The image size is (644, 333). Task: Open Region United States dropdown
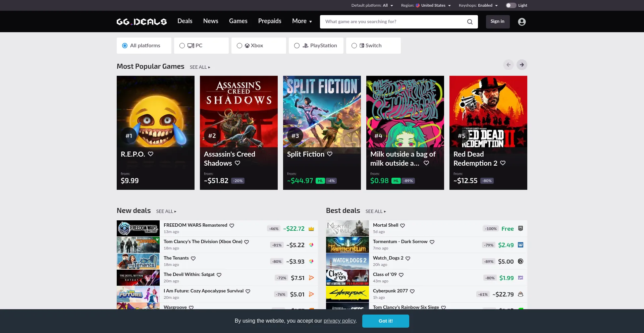(x=426, y=5)
